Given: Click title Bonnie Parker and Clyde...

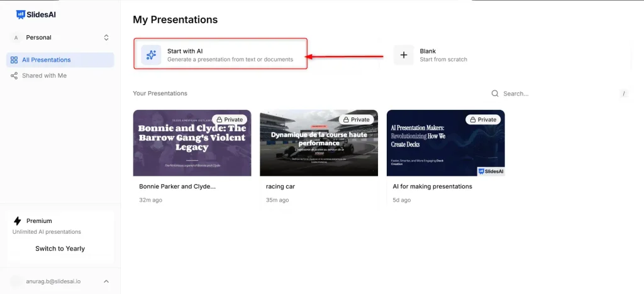Looking at the screenshot, I should 177,187.
